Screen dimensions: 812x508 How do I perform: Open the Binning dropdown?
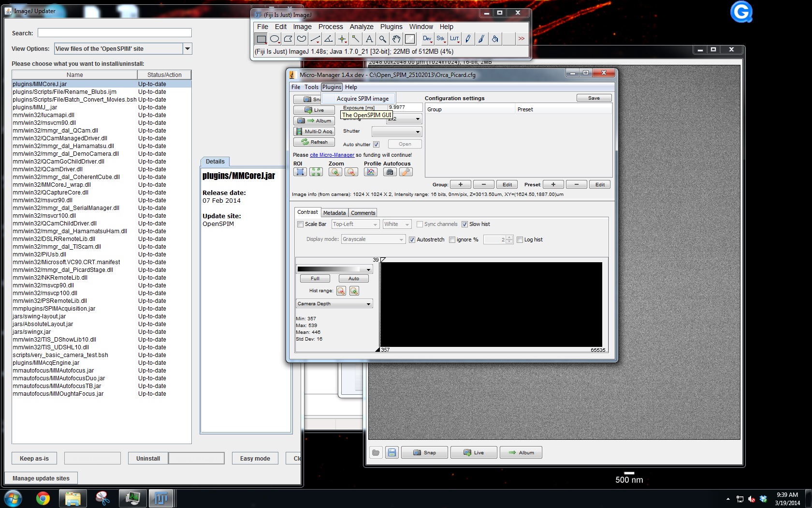(x=418, y=119)
